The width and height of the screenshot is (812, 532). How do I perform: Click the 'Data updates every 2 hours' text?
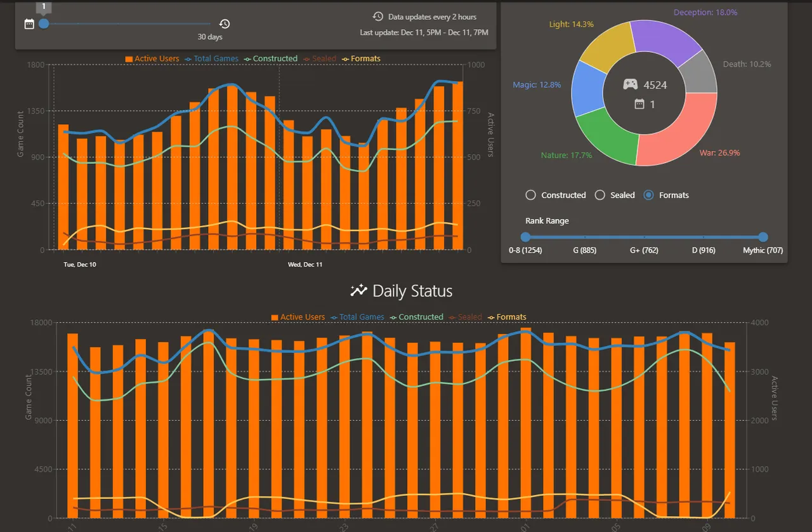click(432, 17)
